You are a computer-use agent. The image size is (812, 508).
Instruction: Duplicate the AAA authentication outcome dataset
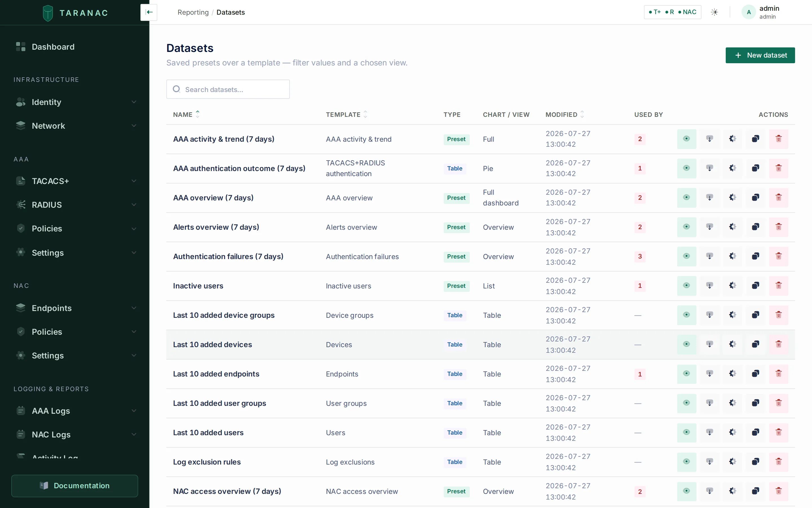(x=756, y=168)
